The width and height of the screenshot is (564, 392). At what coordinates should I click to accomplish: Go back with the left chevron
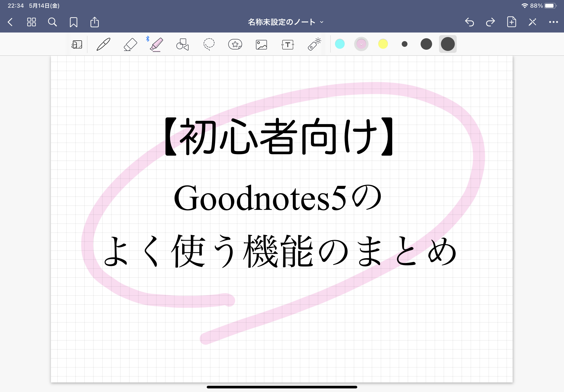[10, 22]
